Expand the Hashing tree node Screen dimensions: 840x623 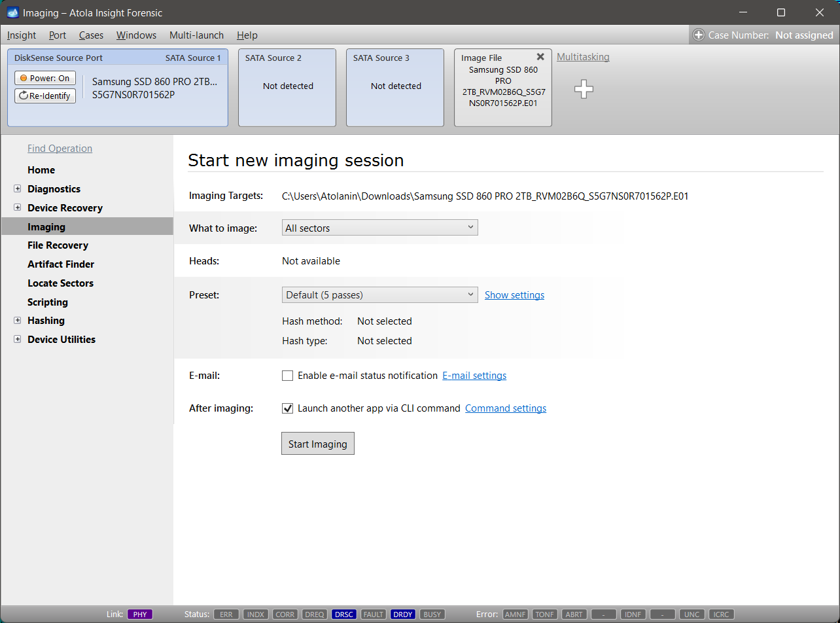[17, 321]
